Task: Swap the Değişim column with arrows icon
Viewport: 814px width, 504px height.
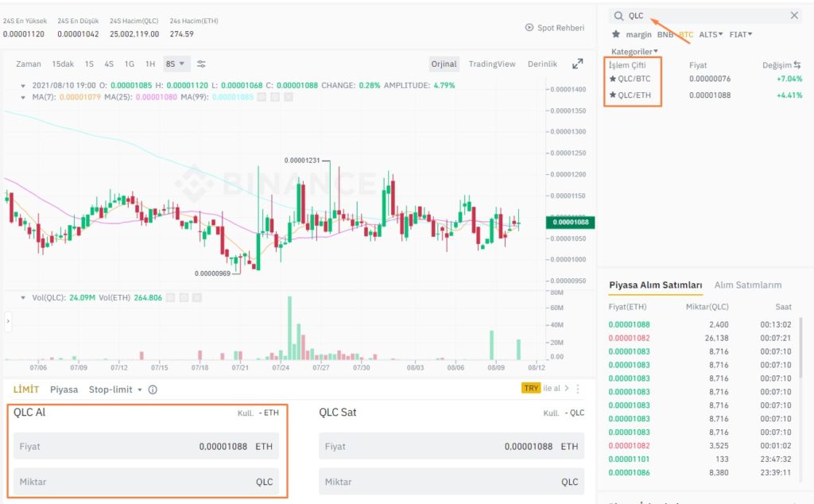Action: (x=797, y=65)
